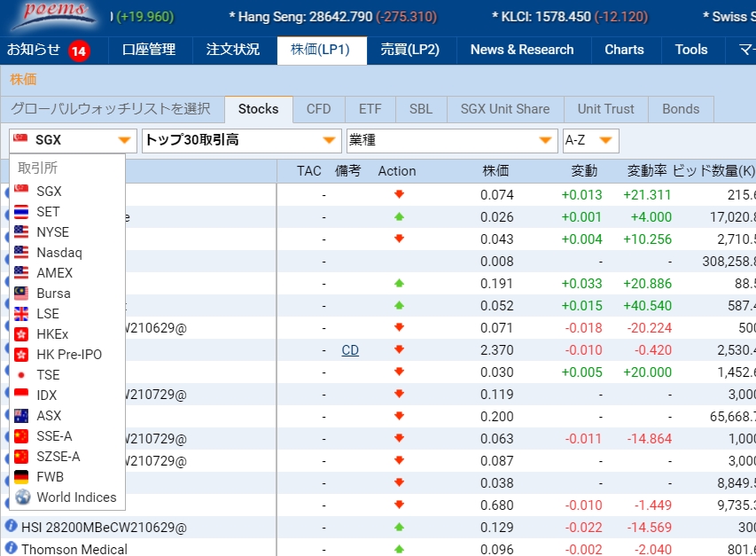Screen dimensions: 756x556
Task: Open Charts menu
Action: point(624,50)
